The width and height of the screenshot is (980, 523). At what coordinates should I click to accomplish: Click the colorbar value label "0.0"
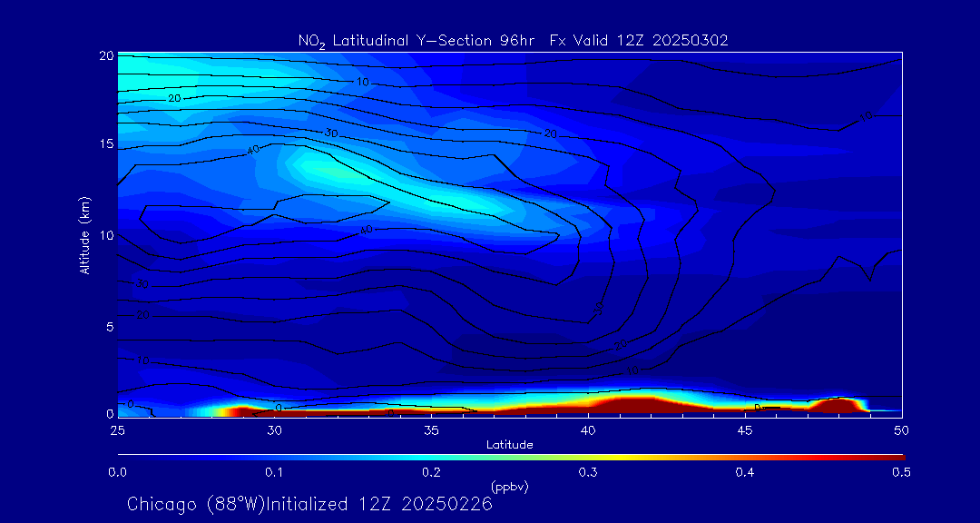(117, 473)
